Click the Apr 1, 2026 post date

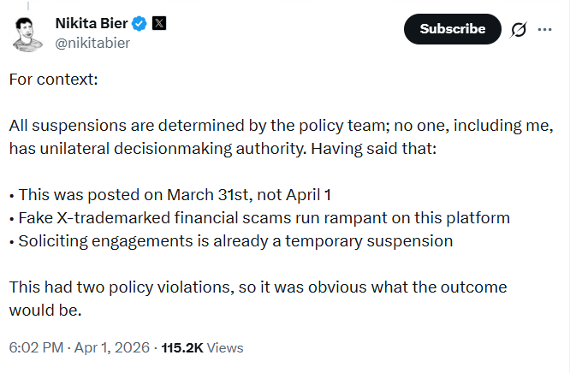coord(113,347)
